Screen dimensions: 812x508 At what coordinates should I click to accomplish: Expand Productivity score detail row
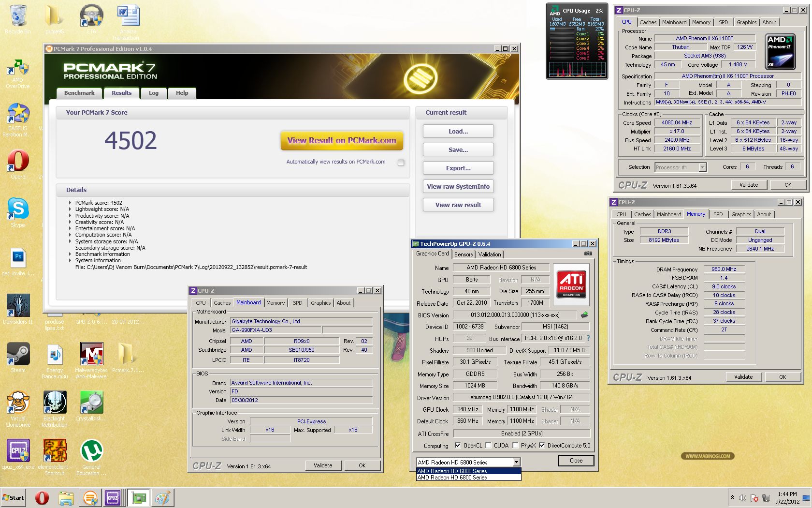coord(70,216)
